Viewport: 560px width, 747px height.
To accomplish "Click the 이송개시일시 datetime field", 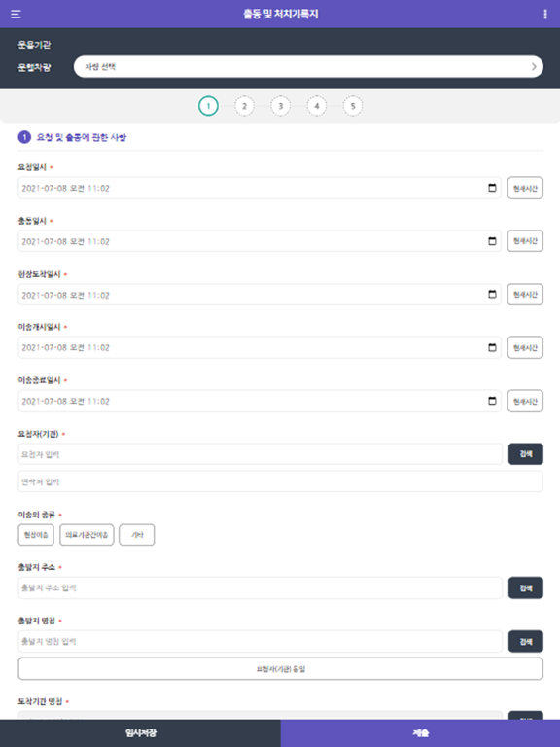I will click(x=260, y=347).
